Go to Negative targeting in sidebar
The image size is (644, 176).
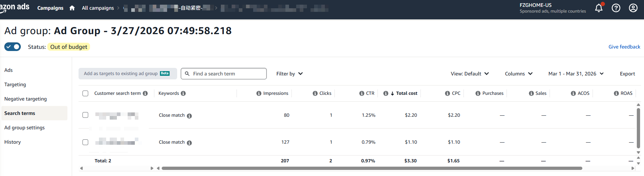click(25, 99)
